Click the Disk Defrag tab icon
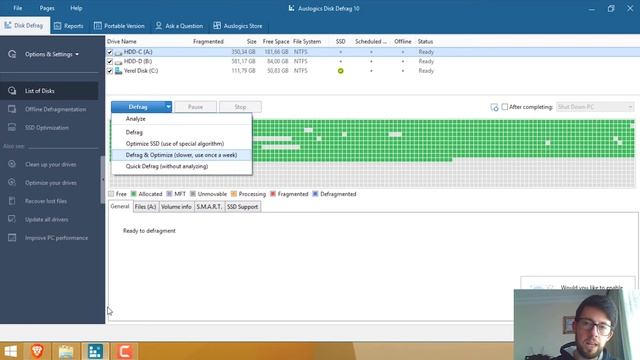640x360 pixels. pos(8,25)
